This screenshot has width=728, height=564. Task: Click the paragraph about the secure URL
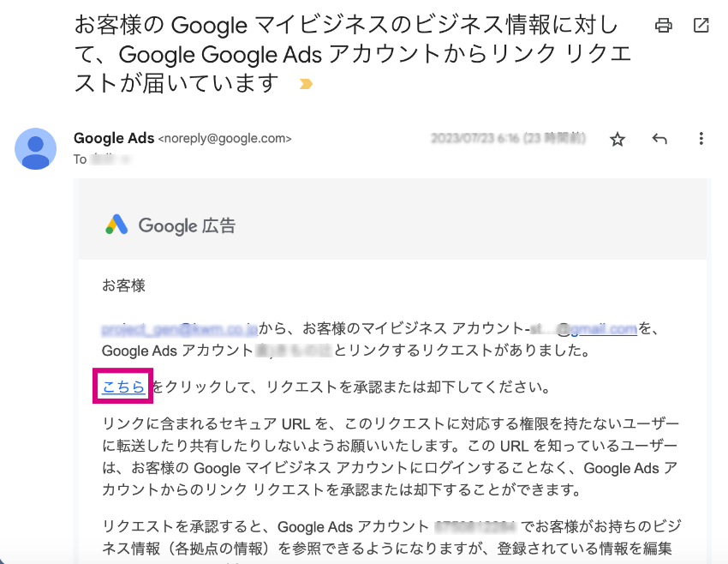390,457
